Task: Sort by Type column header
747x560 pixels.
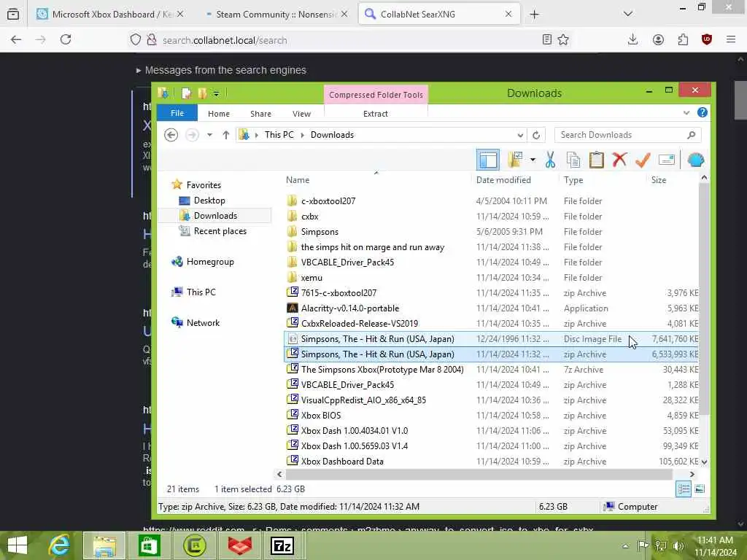Action: [x=573, y=180]
